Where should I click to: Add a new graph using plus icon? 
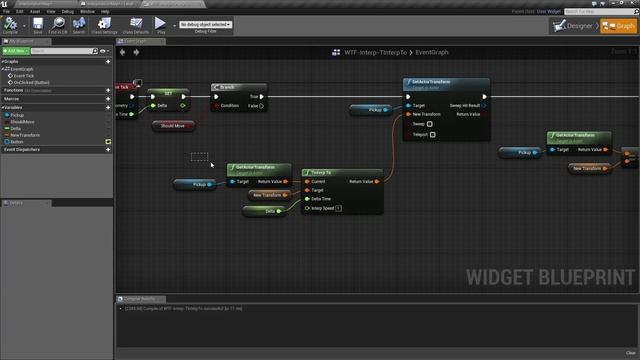pos(108,62)
